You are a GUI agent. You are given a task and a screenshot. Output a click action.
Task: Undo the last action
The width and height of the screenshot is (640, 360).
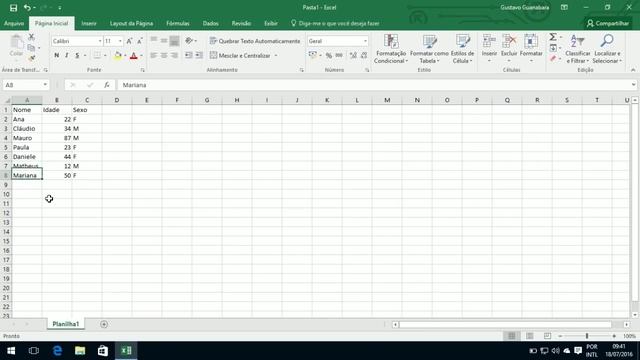point(27,8)
